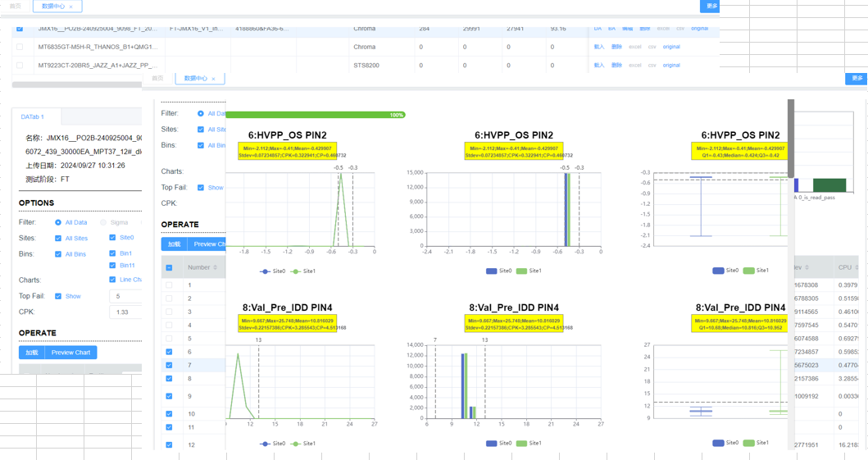
Task: Click original link in the MT9223CT row
Action: 671,66
